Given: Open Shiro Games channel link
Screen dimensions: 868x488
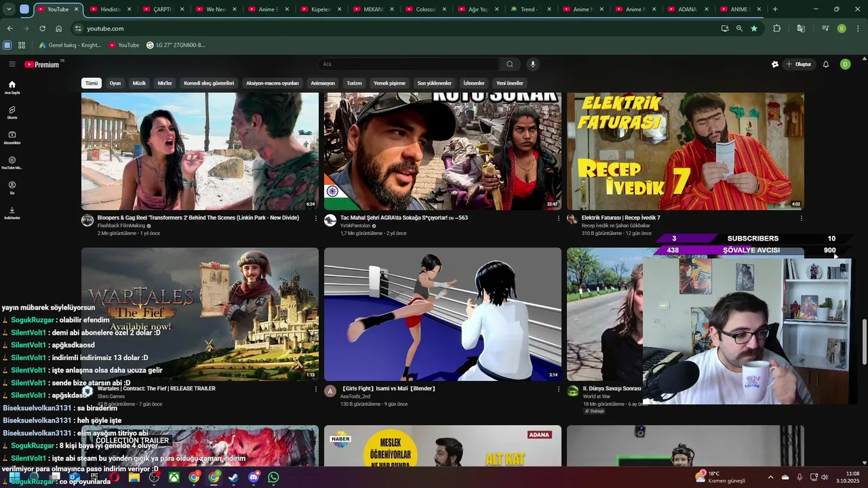Looking at the screenshot, I should [111, 396].
